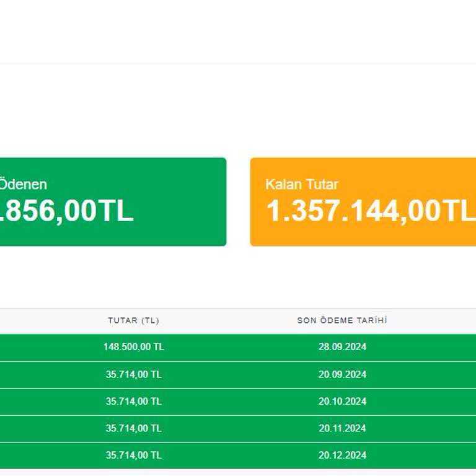Select the 35.714,00 TL amount due 20.10.2024

(x=133, y=401)
